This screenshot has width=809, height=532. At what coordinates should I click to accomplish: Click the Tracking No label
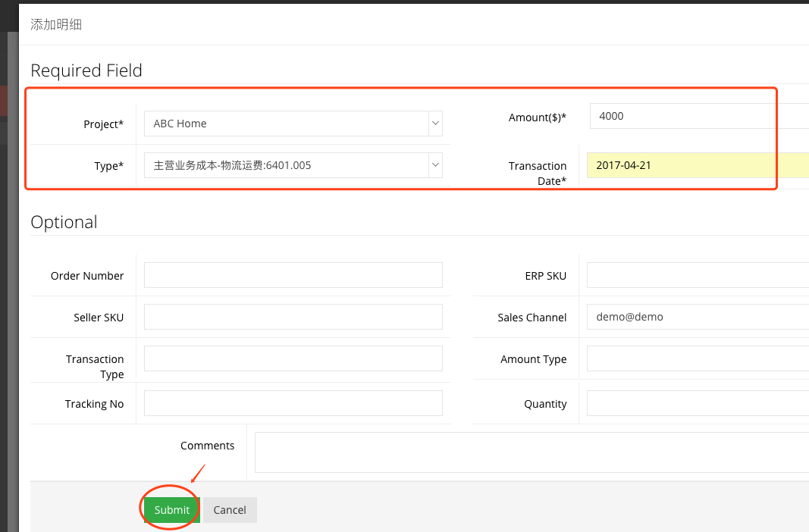pyautogui.click(x=95, y=404)
